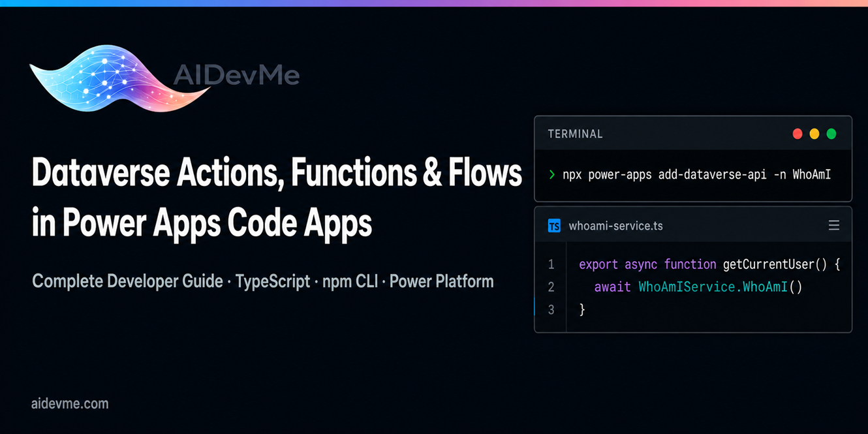Click the 'Power Platform' subtitle text
868x434 pixels.
click(441, 281)
